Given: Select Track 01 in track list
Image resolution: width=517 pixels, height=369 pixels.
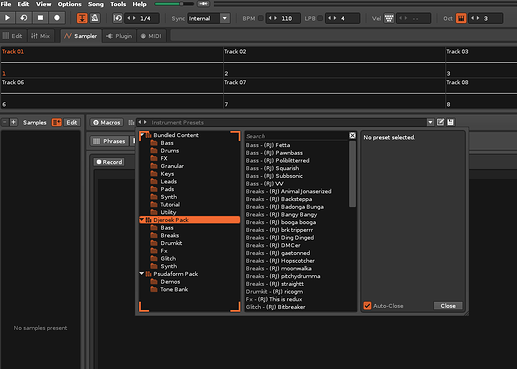Looking at the screenshot, I should (x=13, y=51).
